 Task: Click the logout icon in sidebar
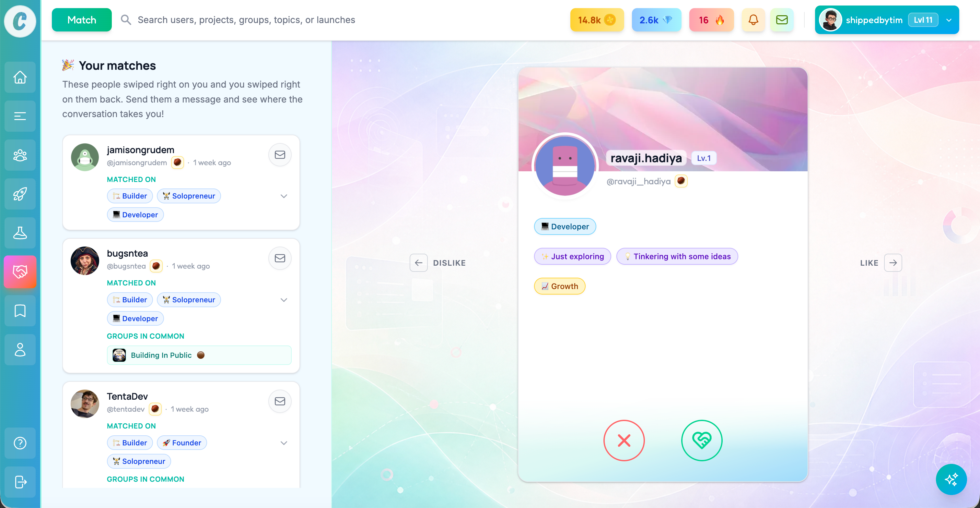tap(20, 482)
